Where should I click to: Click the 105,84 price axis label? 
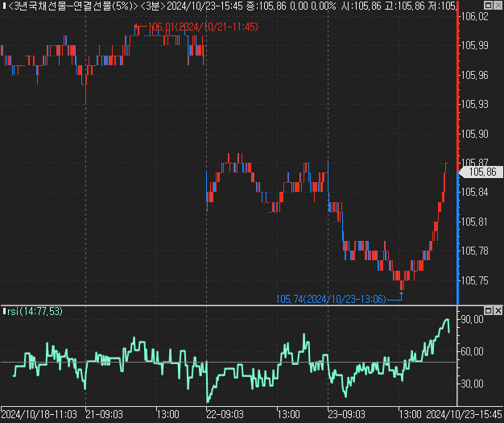474,193
